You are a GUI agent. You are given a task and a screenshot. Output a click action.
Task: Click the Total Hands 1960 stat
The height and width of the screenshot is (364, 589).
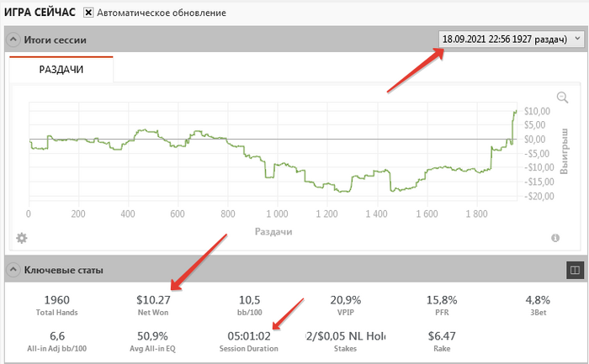pos(56,303)
